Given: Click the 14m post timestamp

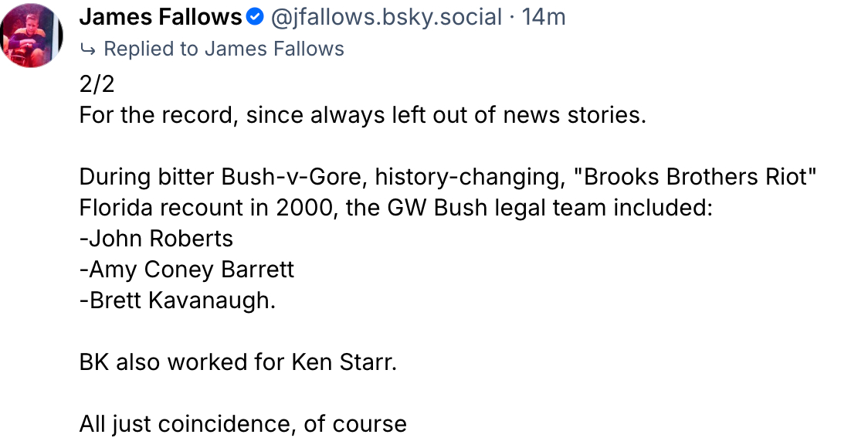Looking at the screenshot, I should pos(544,16).
